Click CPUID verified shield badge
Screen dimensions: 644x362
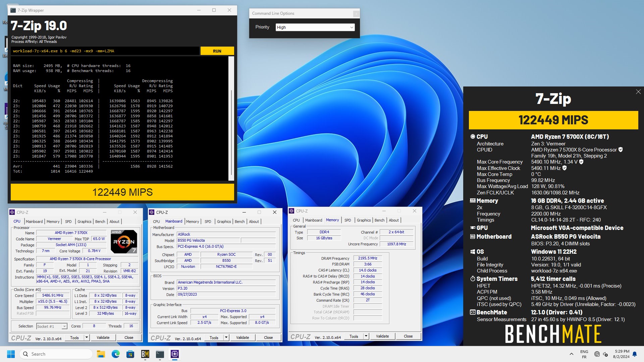pyautogui.click(x=621, y=150)
